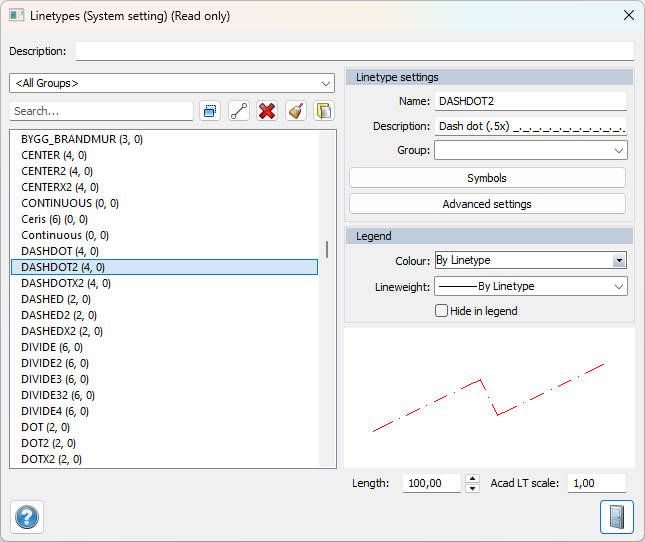Click the Acad LT scale field

(x=596, y=483)
